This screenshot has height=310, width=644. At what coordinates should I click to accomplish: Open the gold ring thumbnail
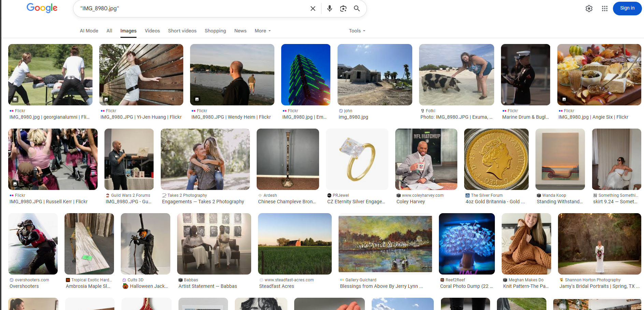point(357,159)
